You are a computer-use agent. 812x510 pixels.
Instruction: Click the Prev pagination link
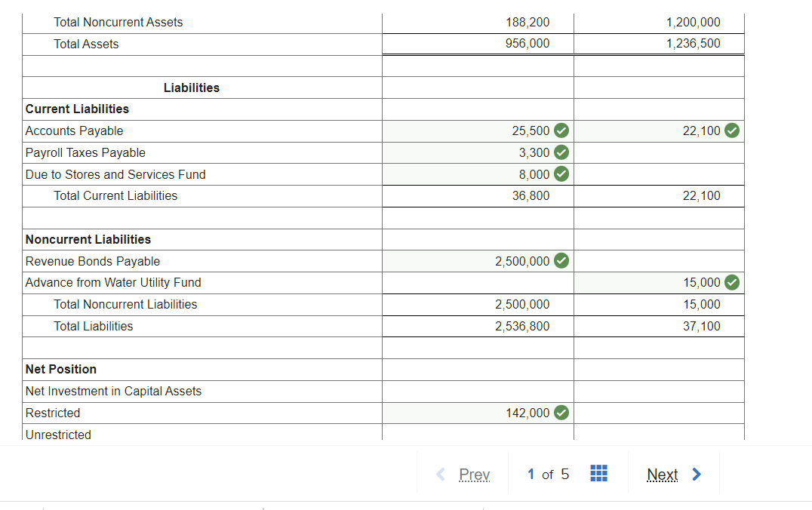[475, 474]
